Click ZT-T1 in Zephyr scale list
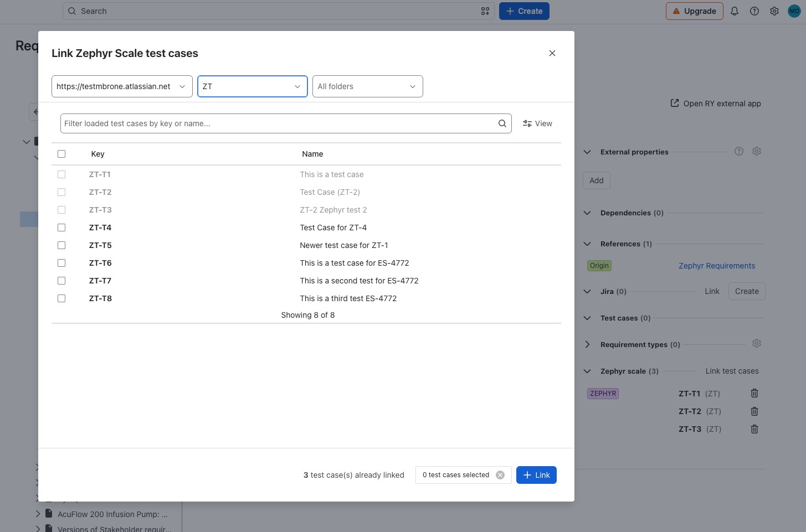 (689, 394)
